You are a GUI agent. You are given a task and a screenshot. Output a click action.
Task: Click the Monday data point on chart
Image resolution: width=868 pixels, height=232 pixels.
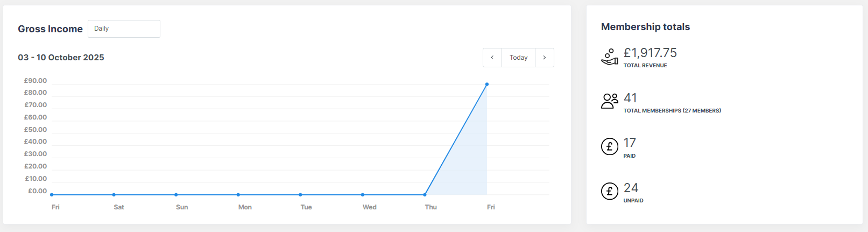pos(238,194)
